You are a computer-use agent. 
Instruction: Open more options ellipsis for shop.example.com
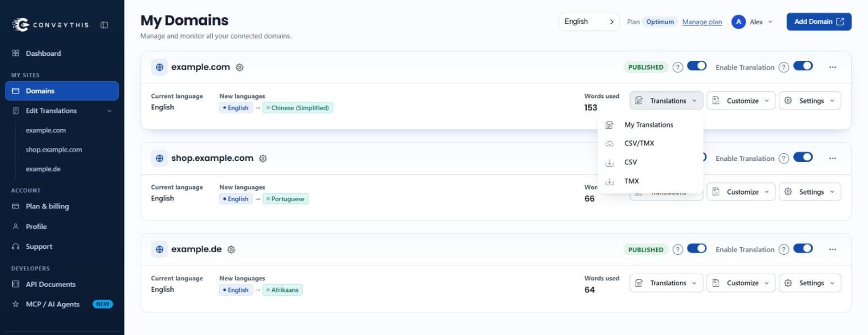tap(833, 158)
